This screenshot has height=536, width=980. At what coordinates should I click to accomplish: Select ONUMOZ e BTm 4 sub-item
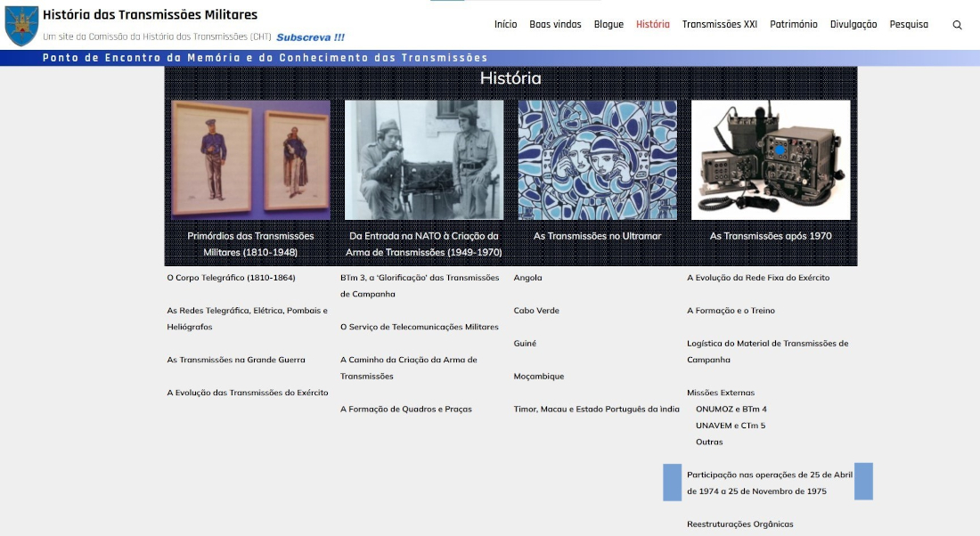click(731, 410)
